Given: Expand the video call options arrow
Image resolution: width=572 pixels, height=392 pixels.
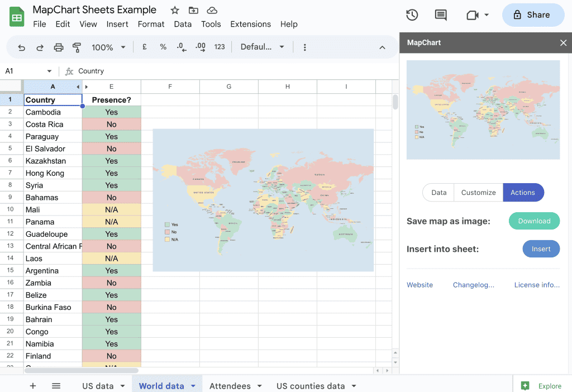Looking at the screenshot, I should coord(487,15).
